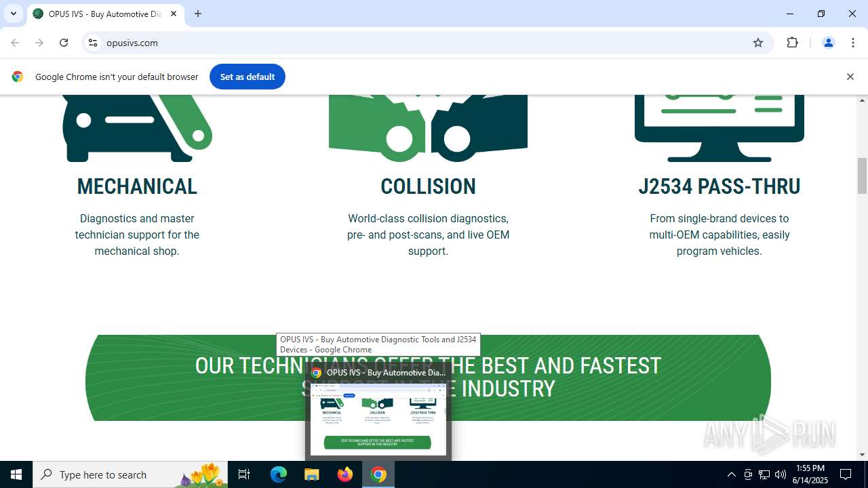Bookmark this page with the star

coord(758,43)
